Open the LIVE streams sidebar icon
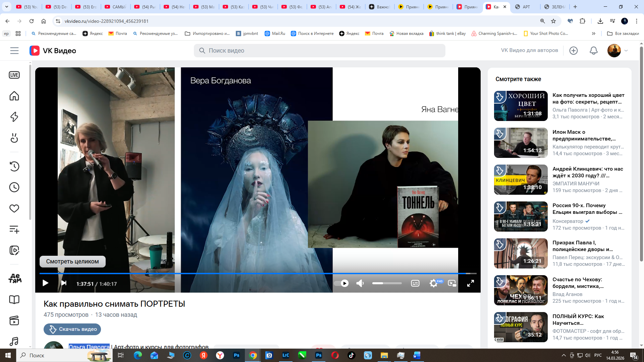The width and height of the screenshot is (644, 362). point(14,75)
